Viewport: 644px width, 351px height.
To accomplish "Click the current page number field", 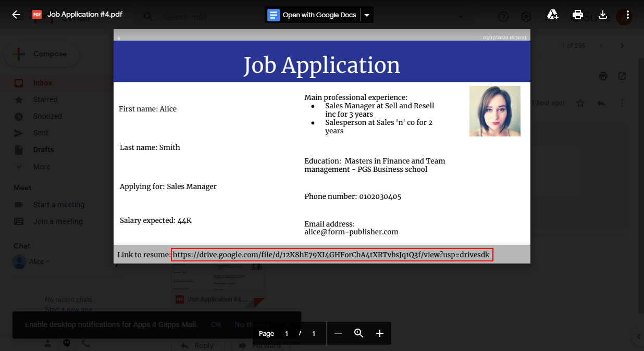I will [x=287, y=334].
